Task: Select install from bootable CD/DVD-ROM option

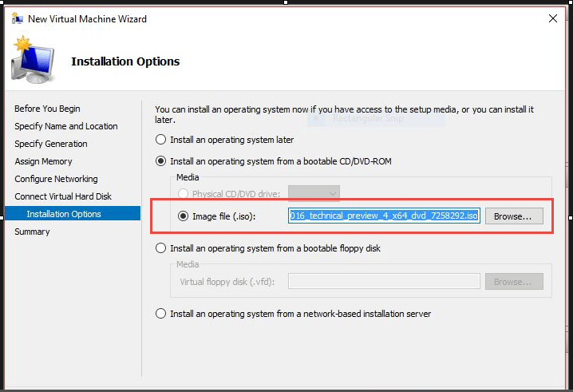Action: coord(161,161)
